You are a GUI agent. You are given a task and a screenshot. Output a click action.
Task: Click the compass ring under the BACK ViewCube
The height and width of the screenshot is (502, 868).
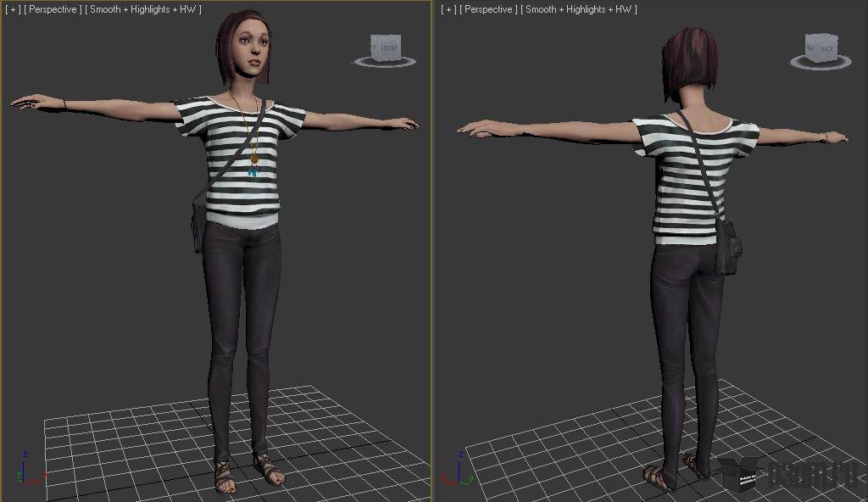click(x=821, y=62)
